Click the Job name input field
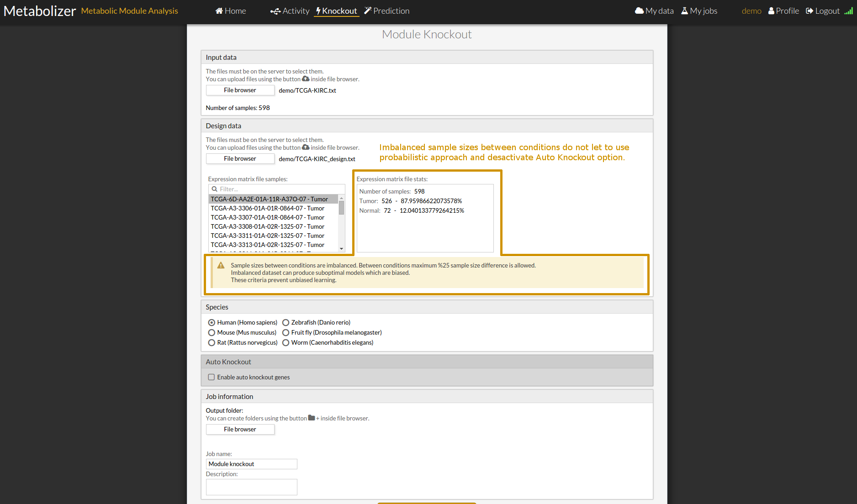 [251, 464]
